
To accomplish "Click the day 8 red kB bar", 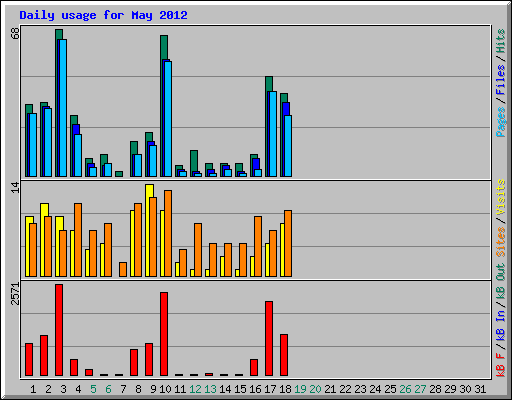I will pos(134,362).
